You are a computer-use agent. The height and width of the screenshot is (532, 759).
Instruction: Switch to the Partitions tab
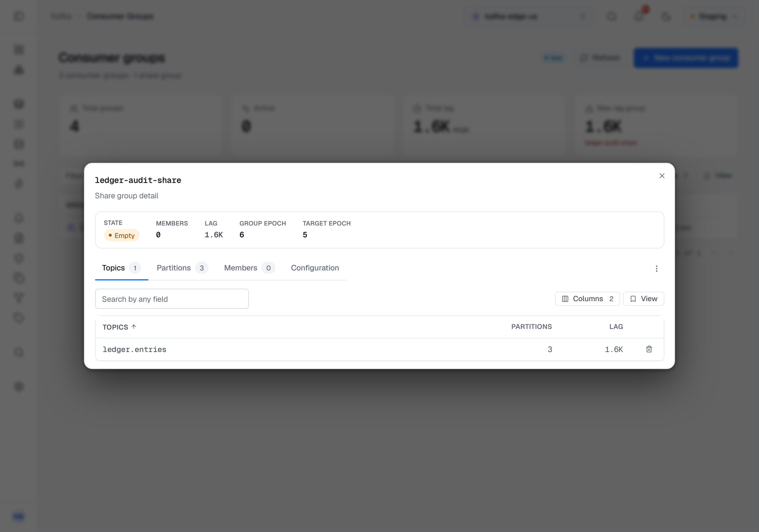[182, 268]
